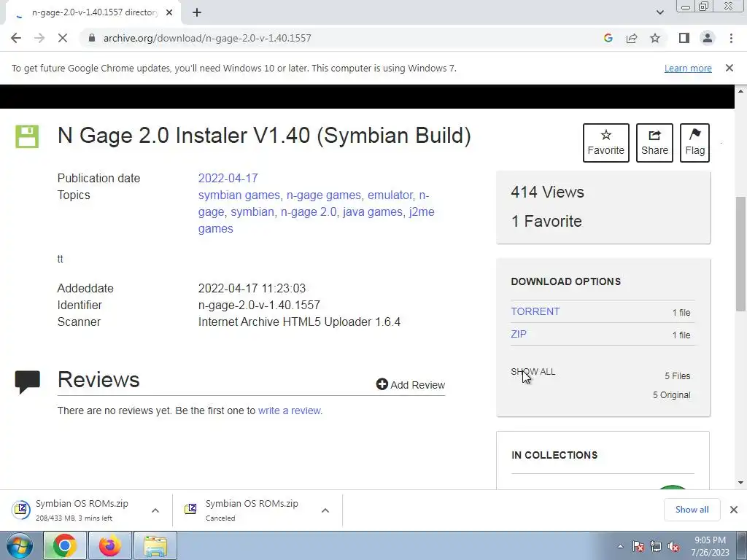
Task: Click the speech bubble Reviews icon
Action: (28, 382)
